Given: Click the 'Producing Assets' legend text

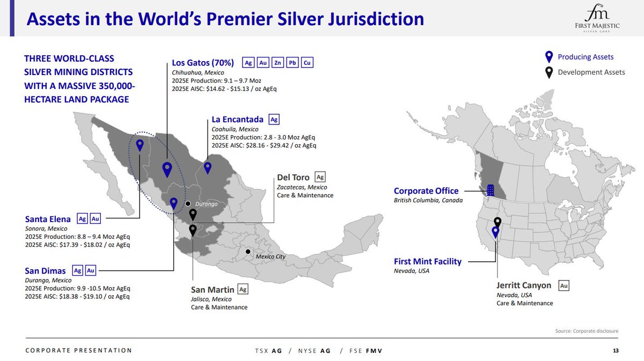Looking at the screenshot, I should point(586,57).
